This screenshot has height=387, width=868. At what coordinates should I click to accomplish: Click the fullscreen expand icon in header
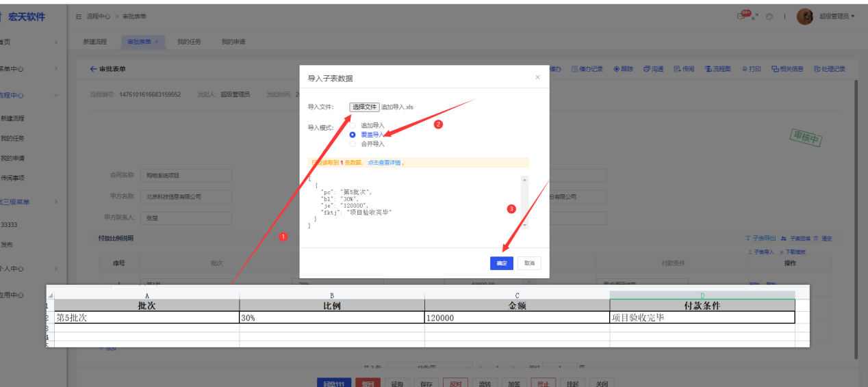[755, 16]
